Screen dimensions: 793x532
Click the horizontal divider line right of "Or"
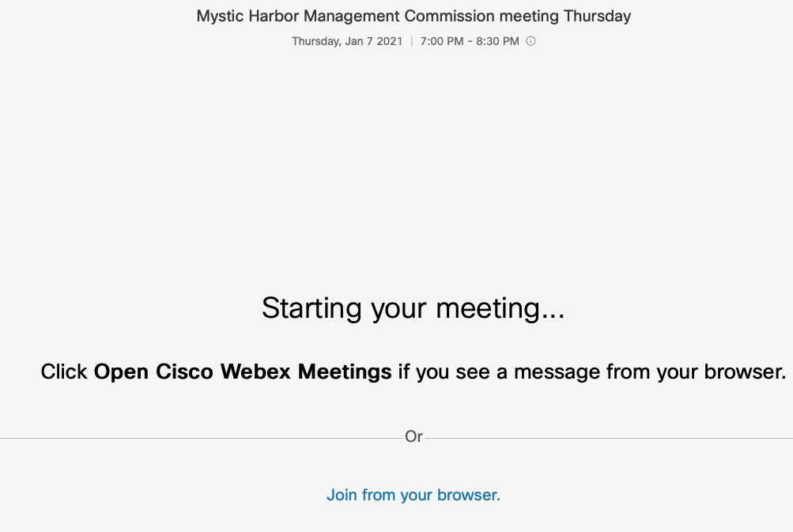coord(609,437)
